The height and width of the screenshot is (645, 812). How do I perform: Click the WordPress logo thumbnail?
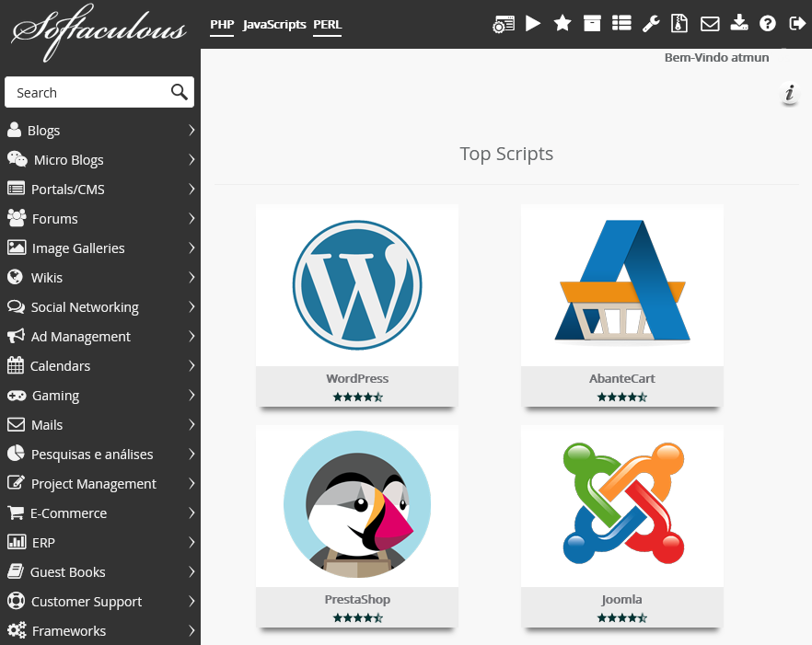tap(357, 285)
